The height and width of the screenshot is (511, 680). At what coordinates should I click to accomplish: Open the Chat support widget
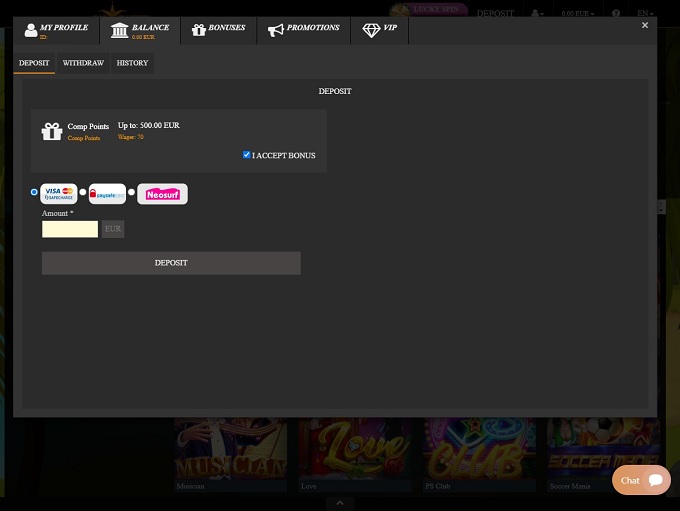click(641, 480)
